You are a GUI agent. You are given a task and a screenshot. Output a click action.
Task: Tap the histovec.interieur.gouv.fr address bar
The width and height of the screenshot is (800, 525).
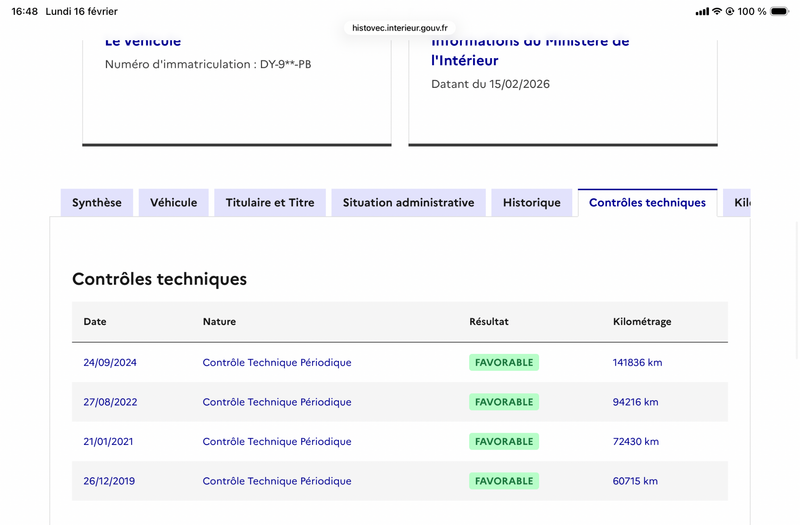(x=399, y=28)
